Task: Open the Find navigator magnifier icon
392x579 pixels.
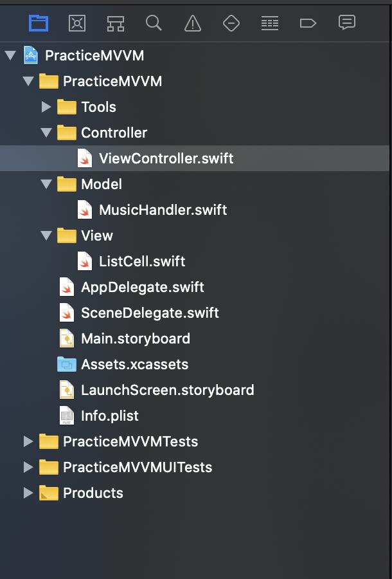Action: [x=154, y=23]
